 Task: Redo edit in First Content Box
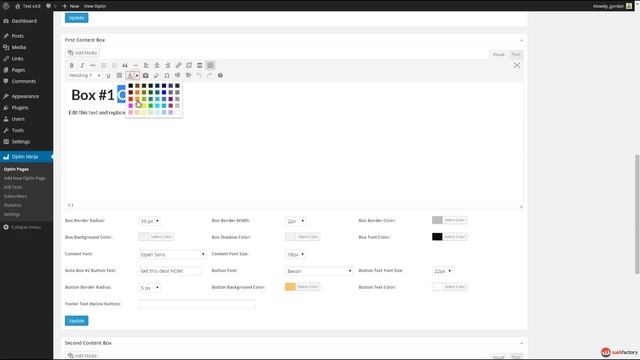(209, 76)
